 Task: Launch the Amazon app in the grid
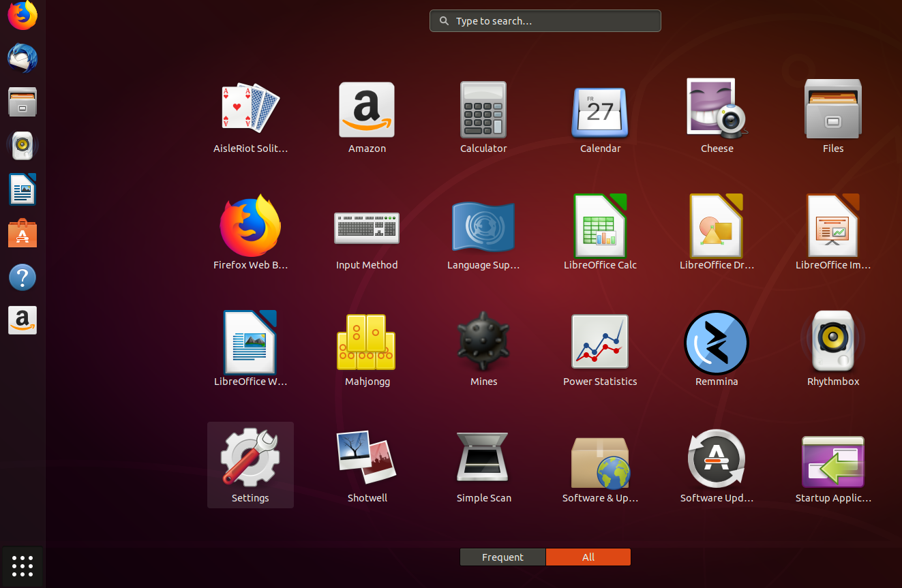pos(367,116)
